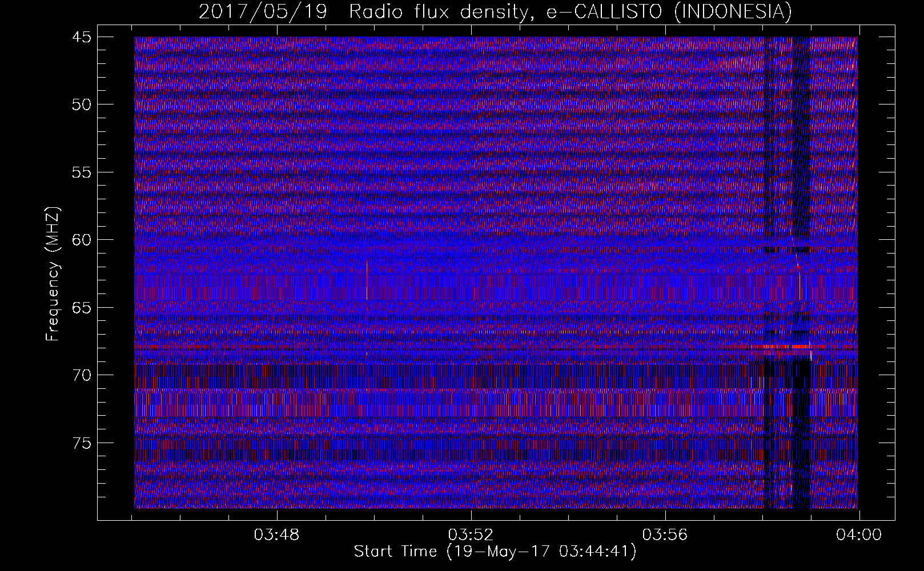Click the 50 frequency tick label
Image resolution: width=924 pixels, height=571 pixels.
pos(81,104)
